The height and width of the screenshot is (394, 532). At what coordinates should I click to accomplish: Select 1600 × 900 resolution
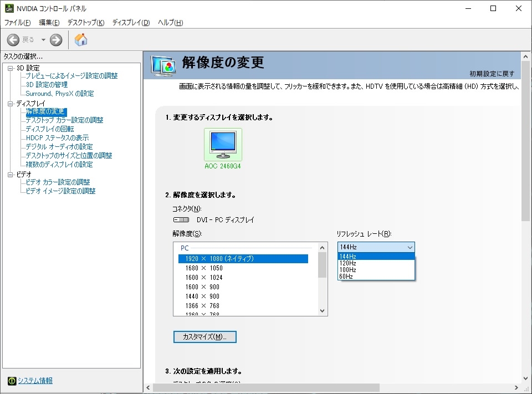click(x=243, y=287)
